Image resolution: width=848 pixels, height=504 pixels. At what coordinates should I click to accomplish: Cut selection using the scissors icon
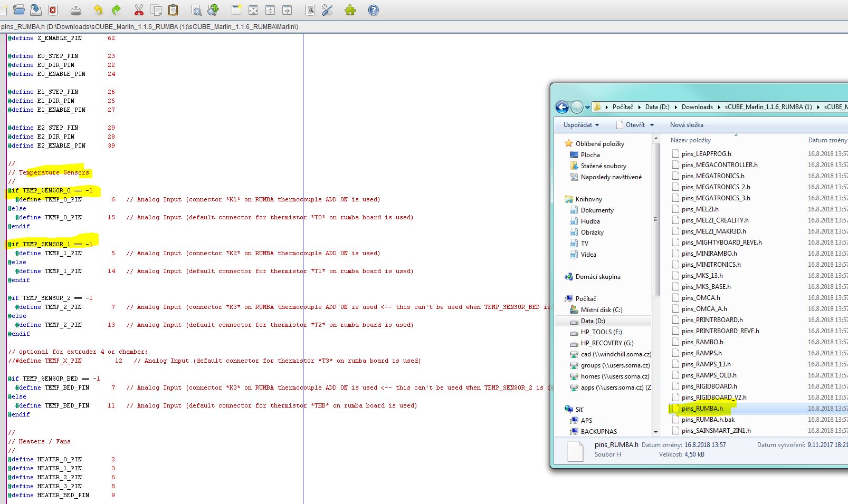pyautogui.click(x=139, y=9)
